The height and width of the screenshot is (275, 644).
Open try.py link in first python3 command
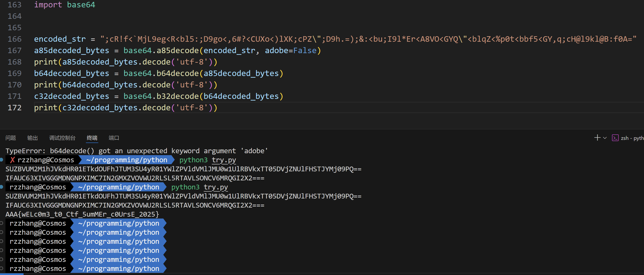coord(224,160)
